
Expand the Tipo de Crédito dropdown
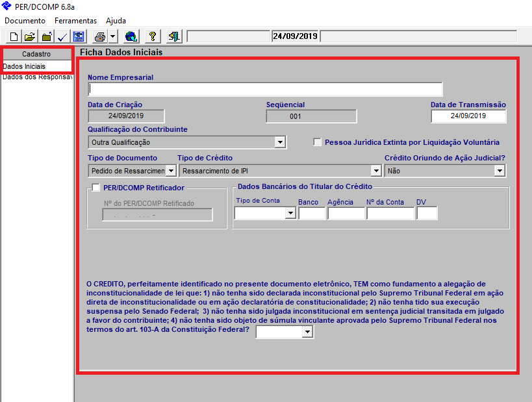pyautogui.click(x=375, y=171)
